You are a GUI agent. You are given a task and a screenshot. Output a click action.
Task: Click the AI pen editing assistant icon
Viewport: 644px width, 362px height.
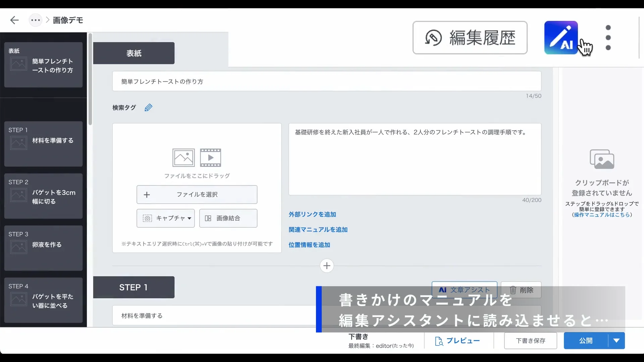tap(560, 37)
